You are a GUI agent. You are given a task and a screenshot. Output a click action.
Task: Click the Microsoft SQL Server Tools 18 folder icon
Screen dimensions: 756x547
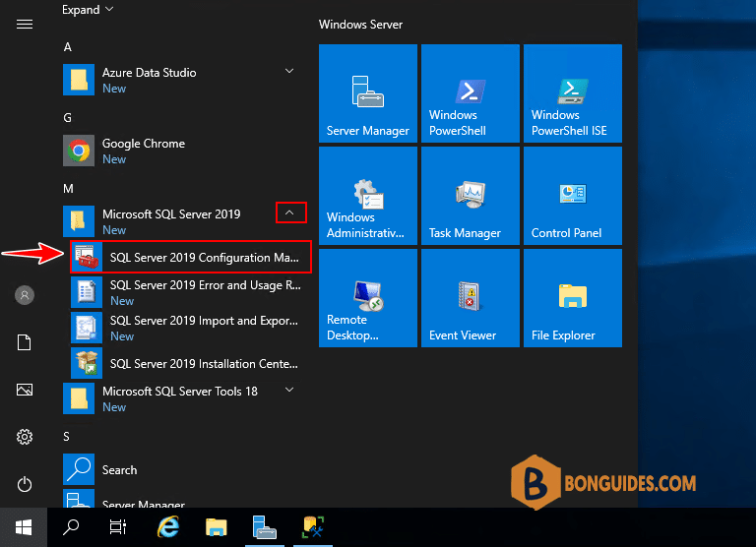79,398
